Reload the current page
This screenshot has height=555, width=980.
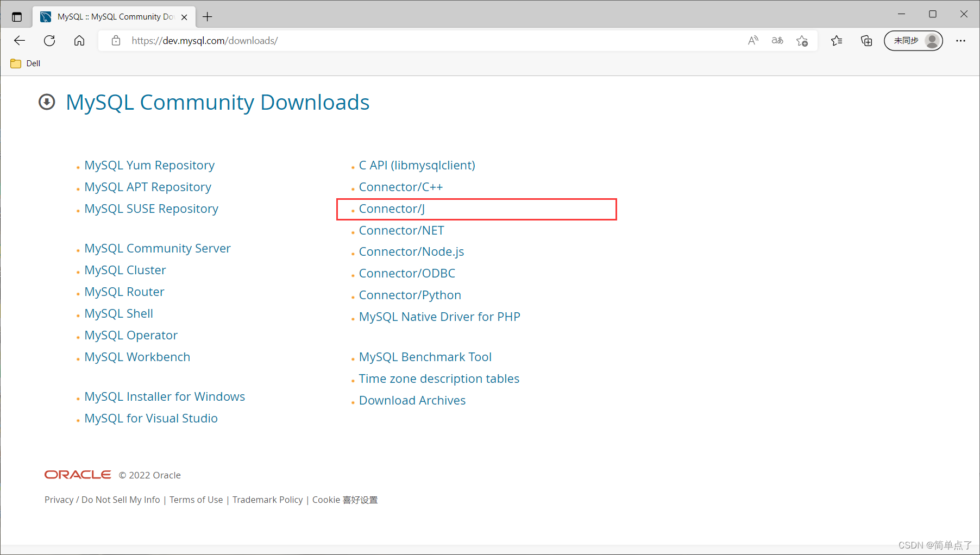click(x=49, y=41)
